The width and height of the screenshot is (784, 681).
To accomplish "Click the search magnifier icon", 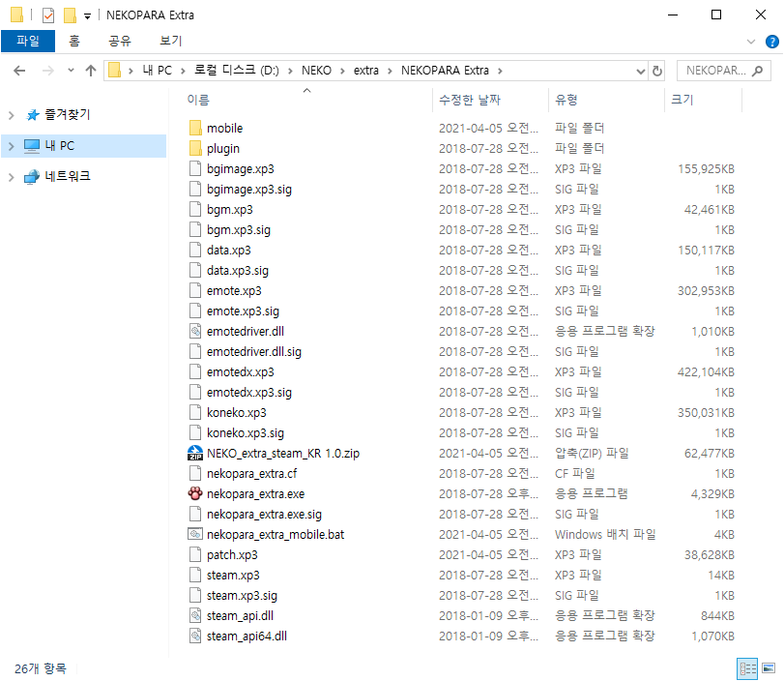I will tap(758, 71).
